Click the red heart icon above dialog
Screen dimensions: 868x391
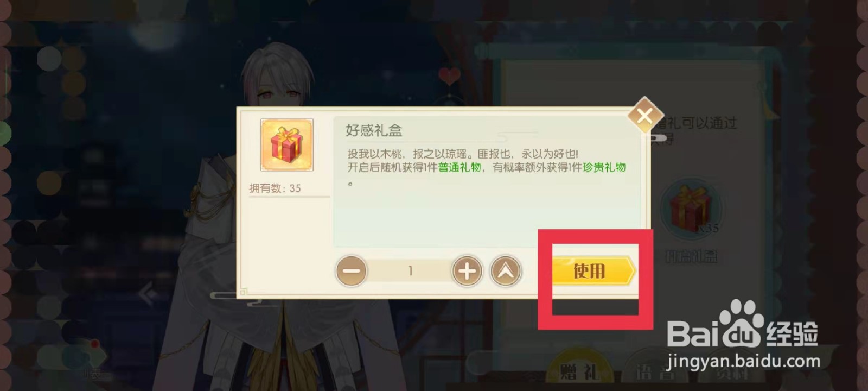click(449, 75)
